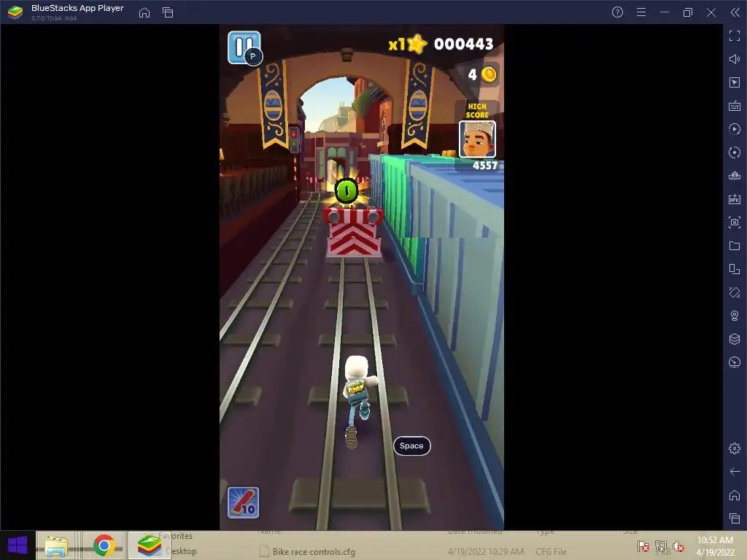Open the Windows Start button

click(18, 545)
